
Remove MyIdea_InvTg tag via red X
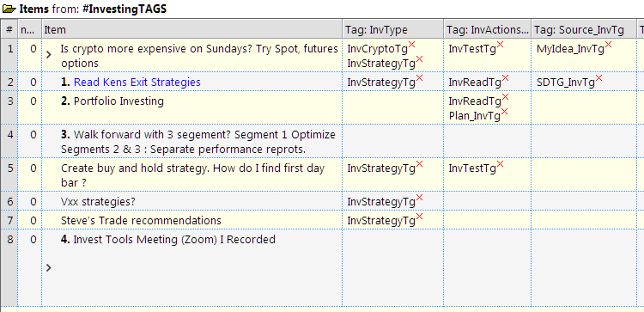point(608,45)
